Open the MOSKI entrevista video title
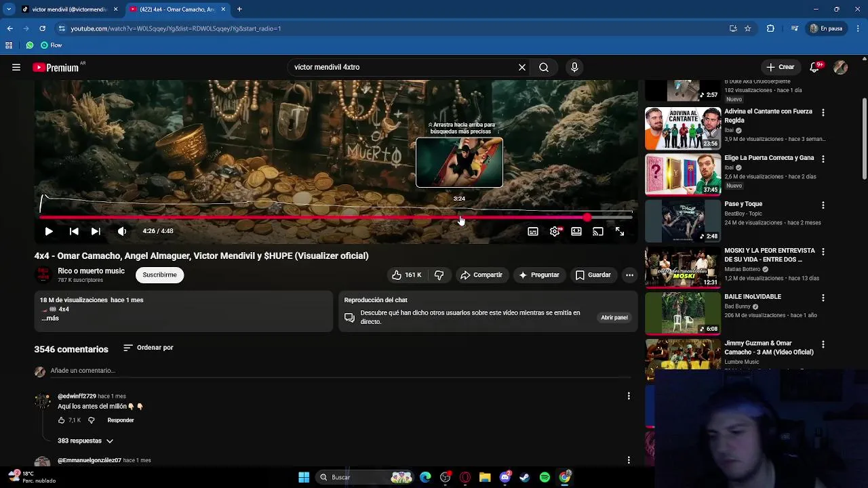 [x=769, y=255]
